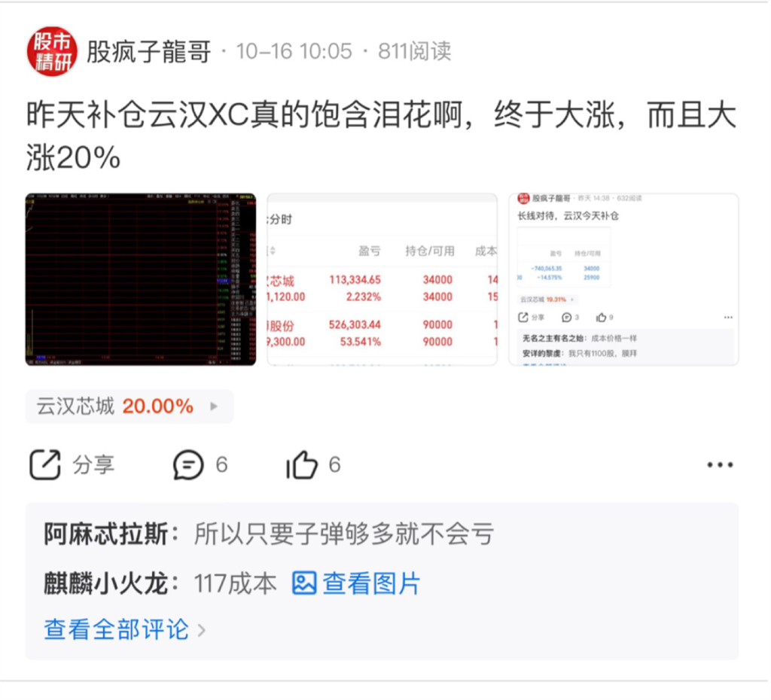Image resolution: width=771 pixels, height=700 pixels.
Task: Open the holdings profit table thumbnail
Action: (382, 279)
